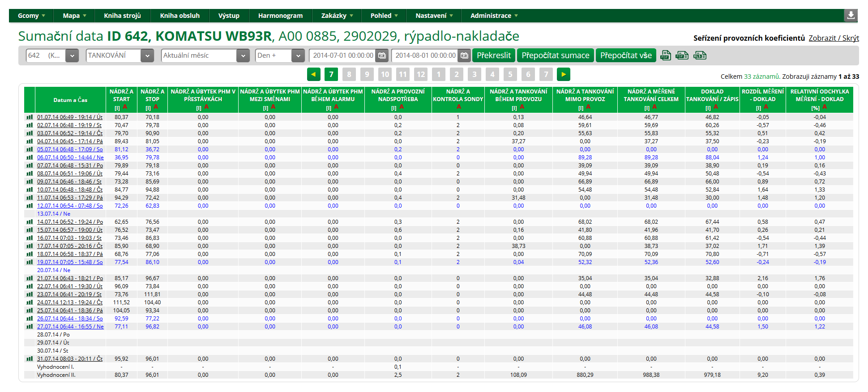
Task: Open chart icon for the 02.07.14 row
Action: (30, 125)
